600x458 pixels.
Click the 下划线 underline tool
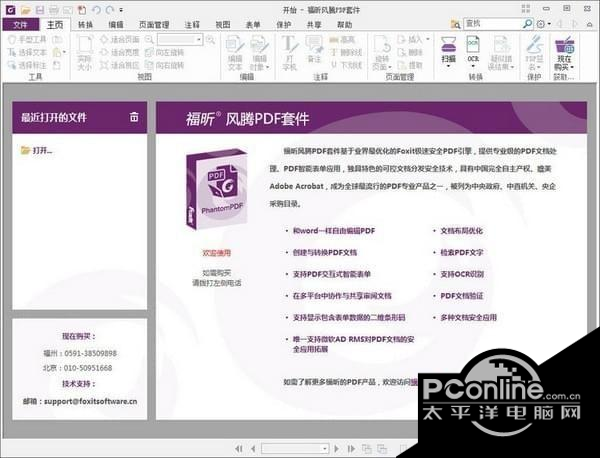tap(346, 65)
